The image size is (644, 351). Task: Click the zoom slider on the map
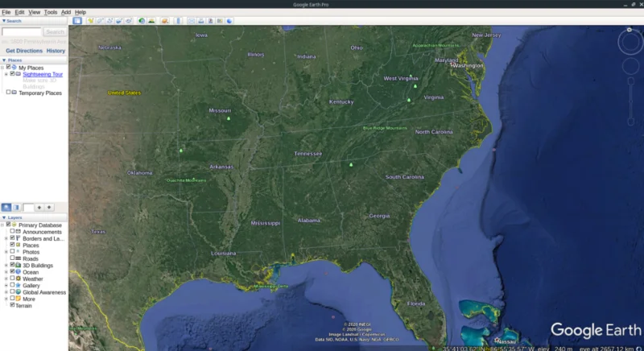pos(631,101)
